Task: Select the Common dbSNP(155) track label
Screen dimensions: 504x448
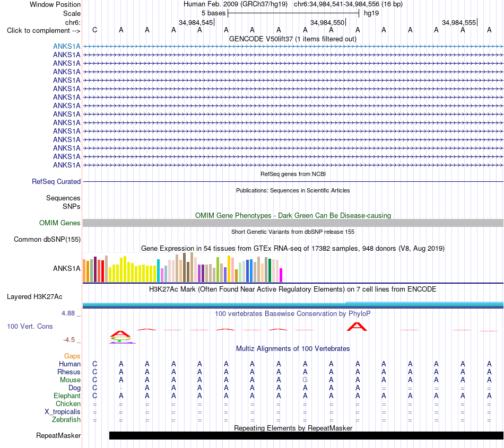Action: [x=47, y=239]
